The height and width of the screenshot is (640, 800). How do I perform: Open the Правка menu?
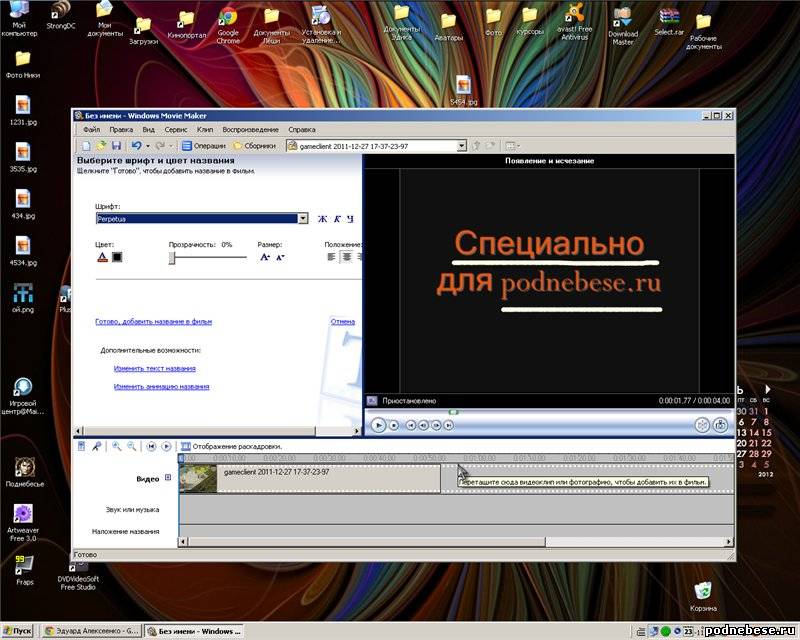click(x=121, y=130)
